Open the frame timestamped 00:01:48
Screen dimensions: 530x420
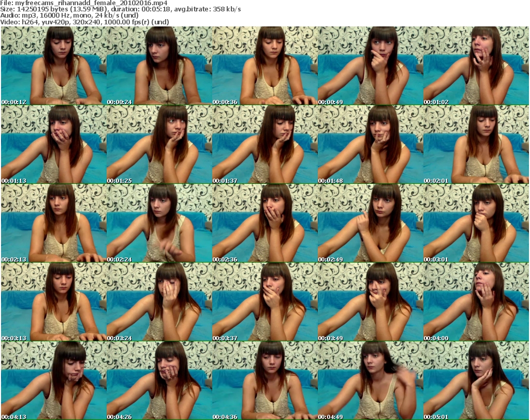click(x=371, y=144)
